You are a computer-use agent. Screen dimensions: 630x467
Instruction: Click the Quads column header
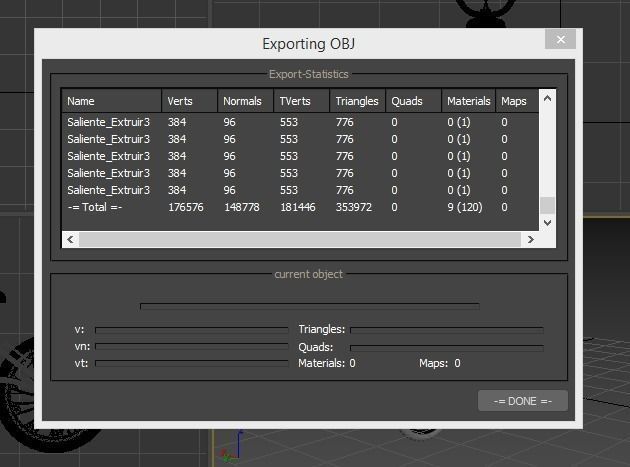[414, 101]
